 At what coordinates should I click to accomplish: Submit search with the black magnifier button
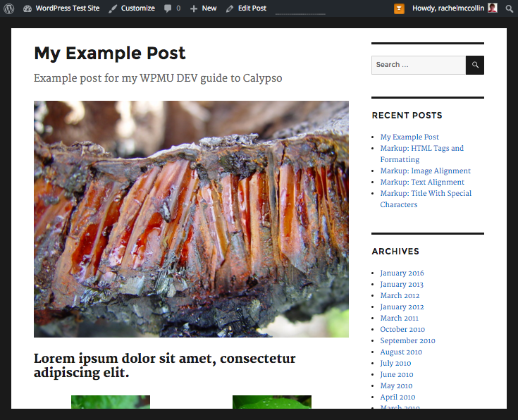(475, 65)
